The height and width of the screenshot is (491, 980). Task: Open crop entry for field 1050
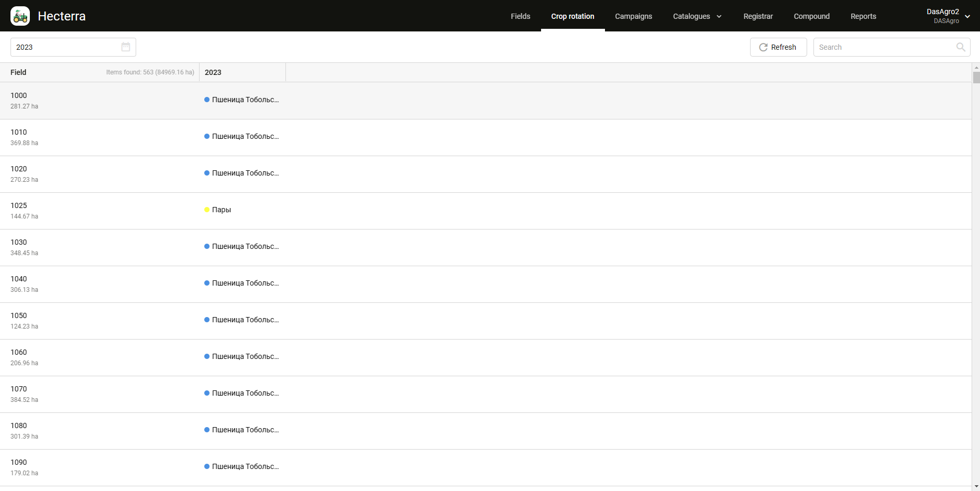point(245,320)
